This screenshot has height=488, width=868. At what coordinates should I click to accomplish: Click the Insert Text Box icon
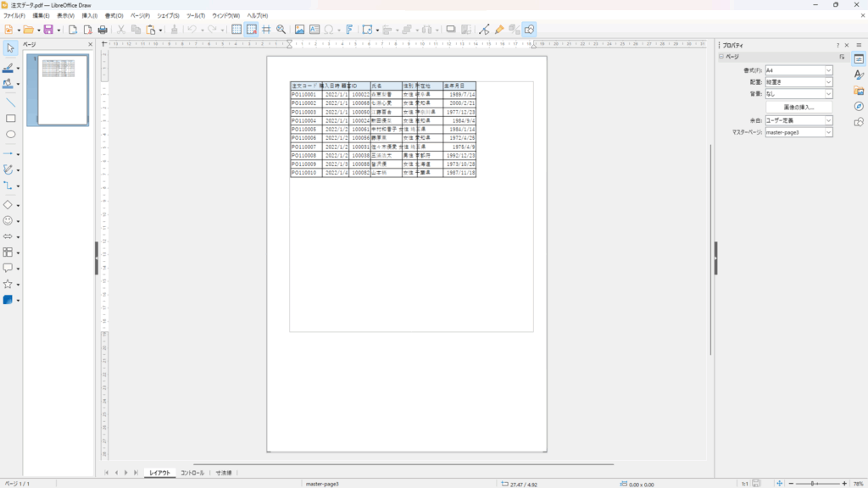point(314,30)
